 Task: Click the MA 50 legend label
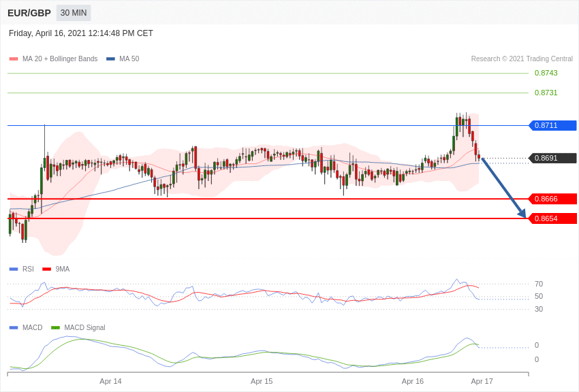(129, 59)
